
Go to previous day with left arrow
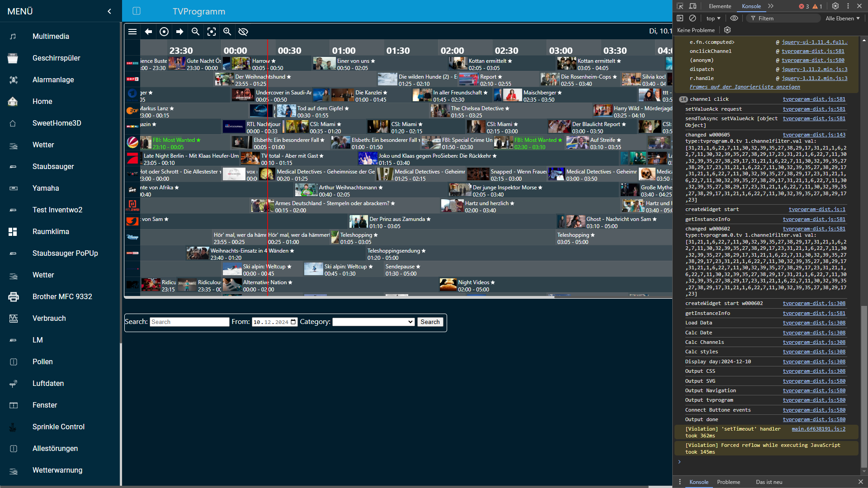[x=148, y=32]
